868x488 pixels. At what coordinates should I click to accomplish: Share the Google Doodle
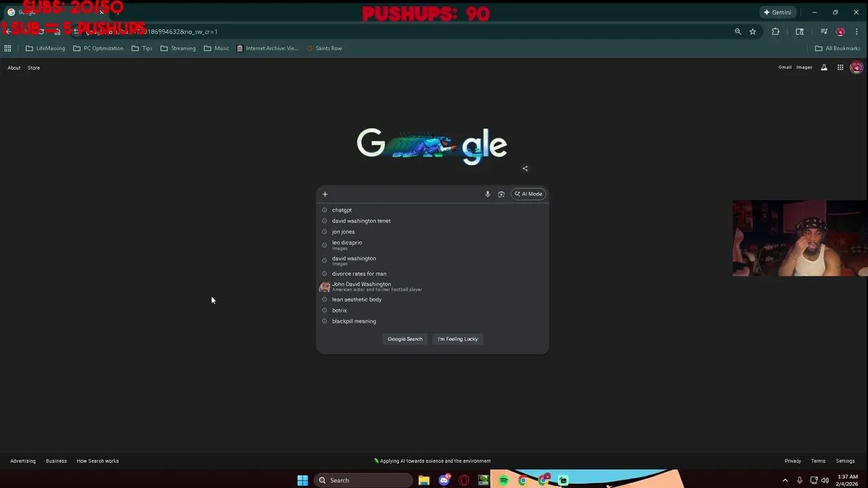click(x=525, y=169)
